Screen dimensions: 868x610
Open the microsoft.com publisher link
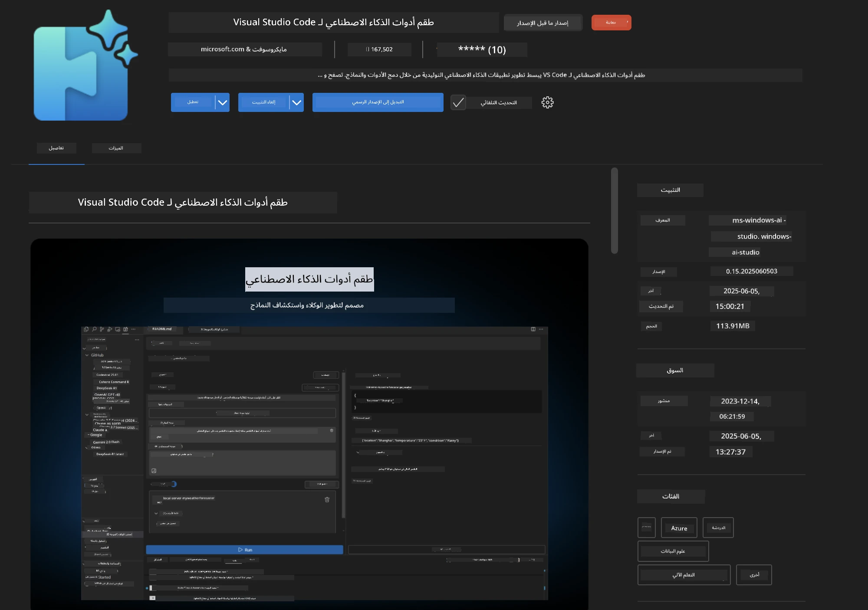pos(244,49)
